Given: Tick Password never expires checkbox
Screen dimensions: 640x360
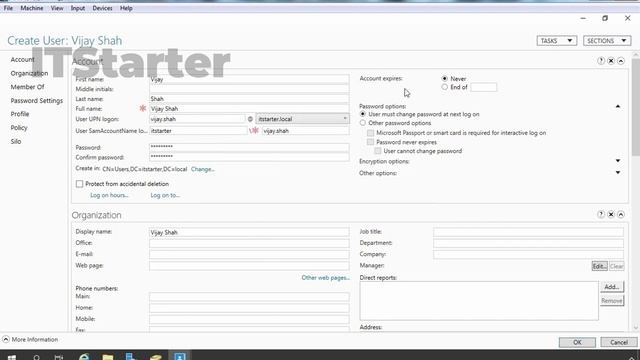Looking at the screenshot, I should pos(370,142).
